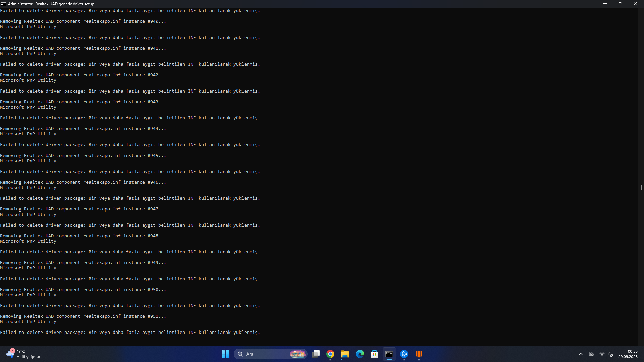Click the 'Failed to delete' line below instance #951
The height and width of the screenshot is (362, 644).
130,332
